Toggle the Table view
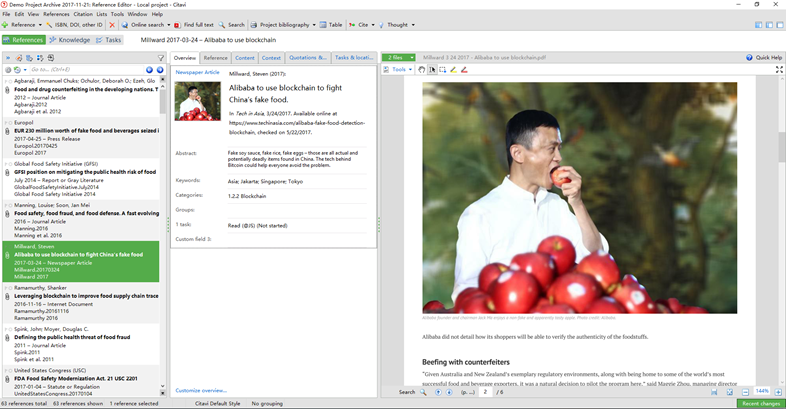The height and width of the screenshot is (409, 786). [x=330, y=24]
